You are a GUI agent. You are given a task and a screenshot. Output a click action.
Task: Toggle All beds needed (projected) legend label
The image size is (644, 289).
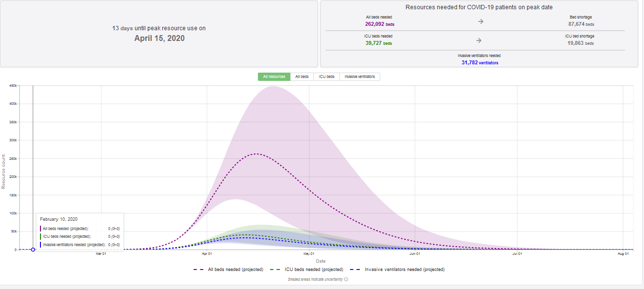click(235, 270)
